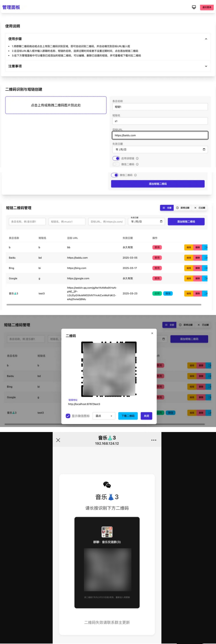Click 编辑 for the Baidu row
216x644 pixels.
point(189,258)
